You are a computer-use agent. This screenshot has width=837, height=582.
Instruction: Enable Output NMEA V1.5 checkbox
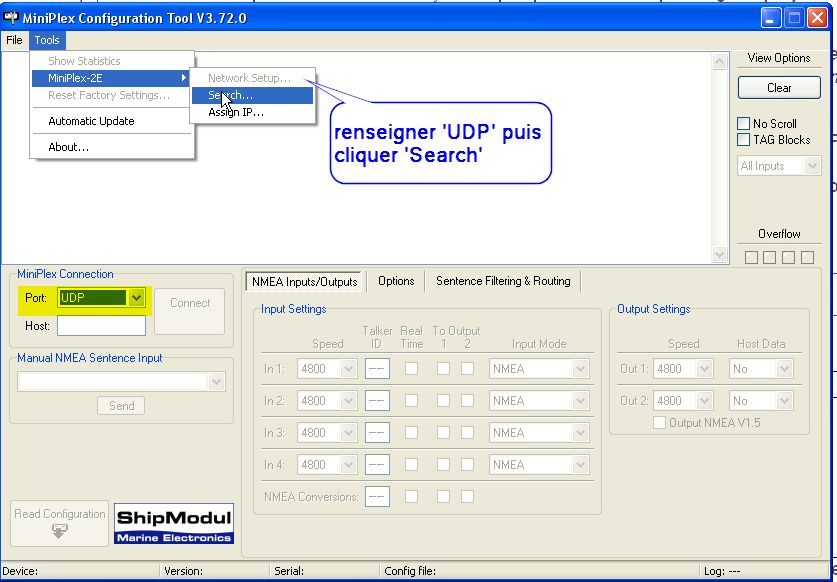pos(659,423)
